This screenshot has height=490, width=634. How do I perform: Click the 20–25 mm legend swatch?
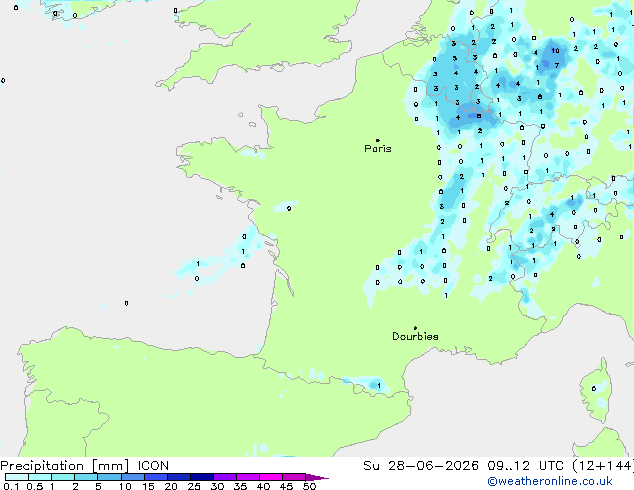coord(179,477)
